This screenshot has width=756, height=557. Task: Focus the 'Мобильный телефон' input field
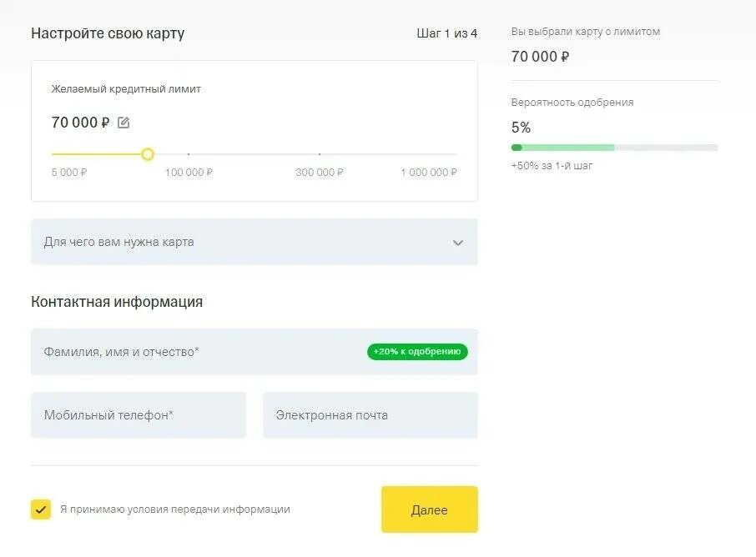[139, 415]
